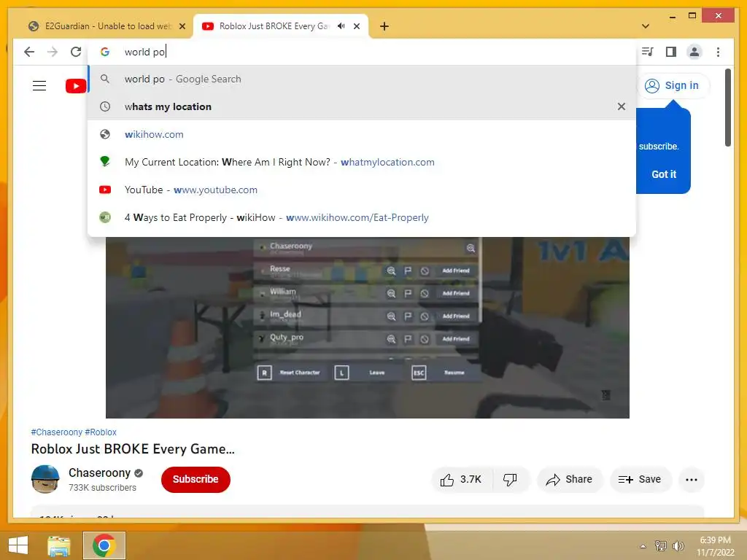Open the Windows Start button

coord(18,545)
